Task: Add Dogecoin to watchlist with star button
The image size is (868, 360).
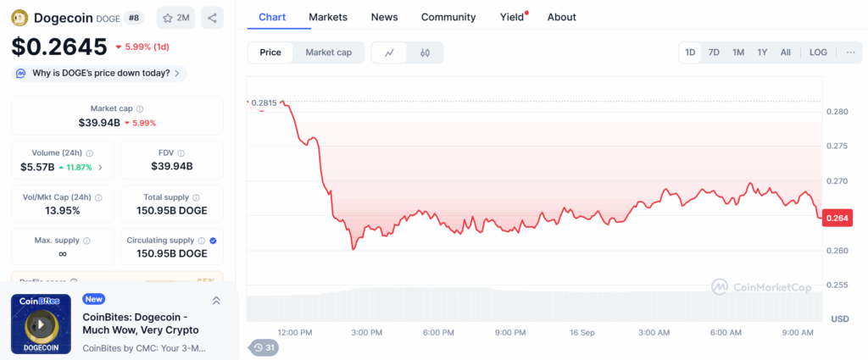Action: (176, 18)
